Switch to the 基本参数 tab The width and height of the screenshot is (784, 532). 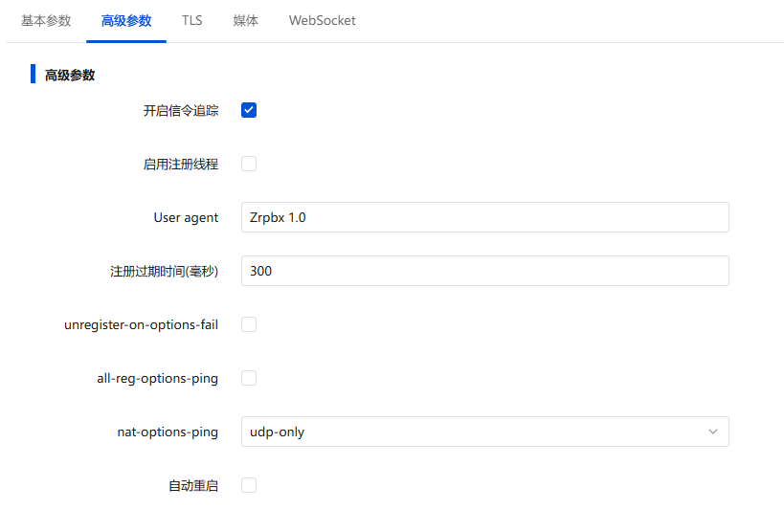[x=46, y=20]
